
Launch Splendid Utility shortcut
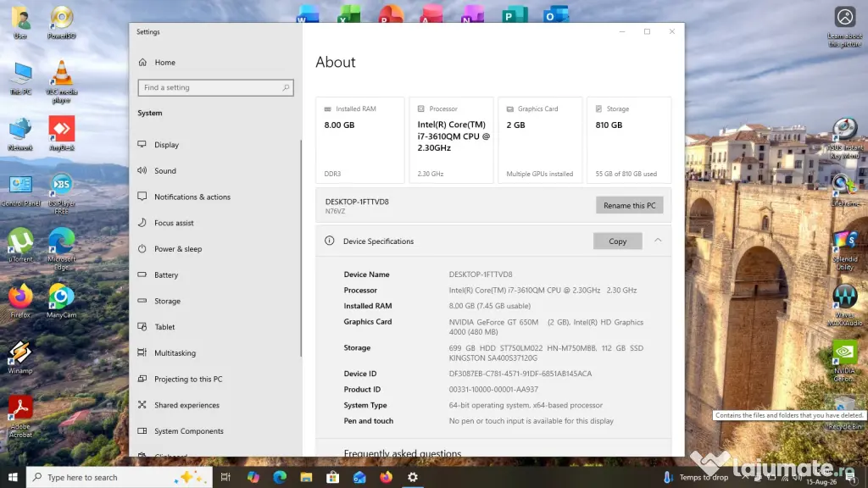click(x=845, y=251)
